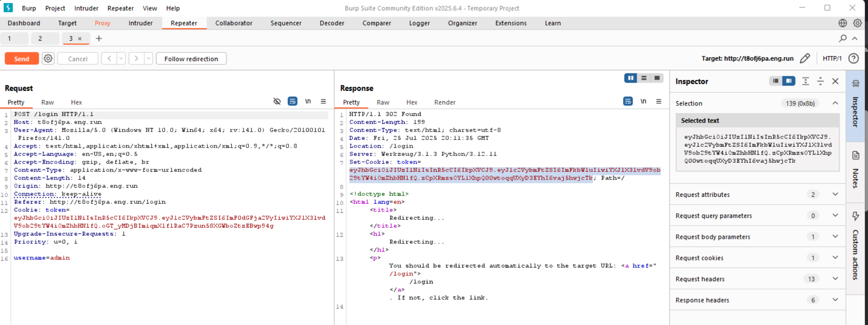Image resolution: width=868 pixels, height=325 pixels.
Task: Switch to combined tabbed request/response layout
Action: tap(657, 78)
